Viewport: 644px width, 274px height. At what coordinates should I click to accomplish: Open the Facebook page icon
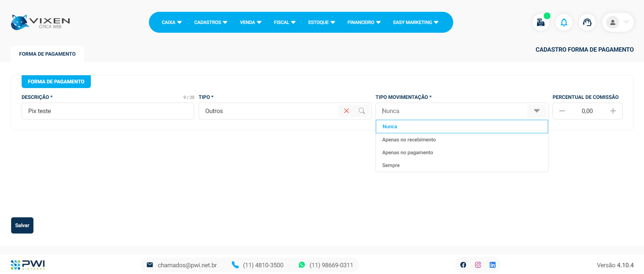click(463, 265)
